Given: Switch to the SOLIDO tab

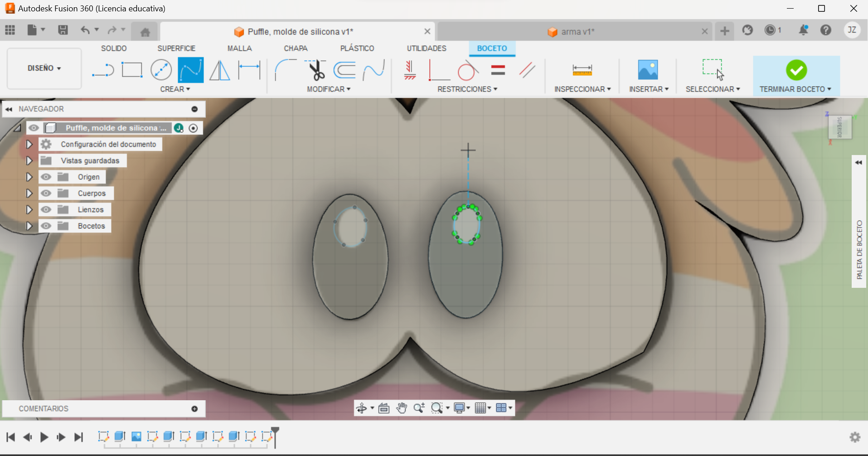Looking at the screenshot, I should coord(114,49).
